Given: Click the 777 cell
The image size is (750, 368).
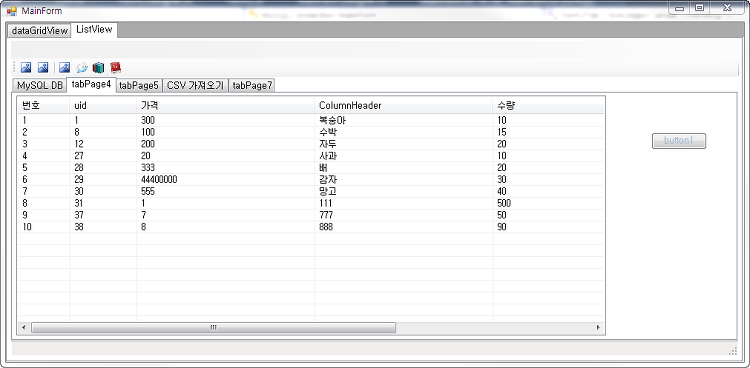Looking at the screenshot, I should pyautogui.click(x=326, y=215).
